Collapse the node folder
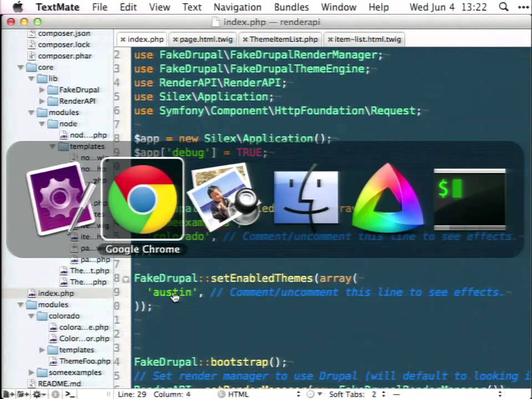Image resolution: width=532 pixels, height=399 pixels. 42,124
